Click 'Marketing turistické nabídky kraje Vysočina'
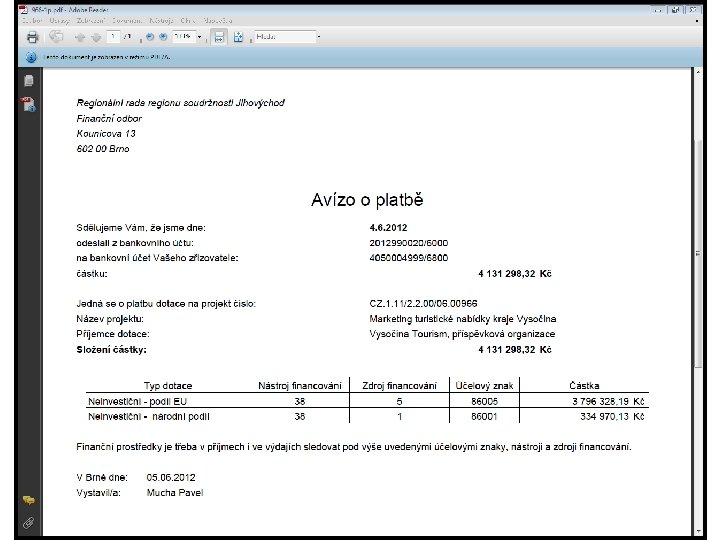 pyautogui.click(x=463, y=319)
